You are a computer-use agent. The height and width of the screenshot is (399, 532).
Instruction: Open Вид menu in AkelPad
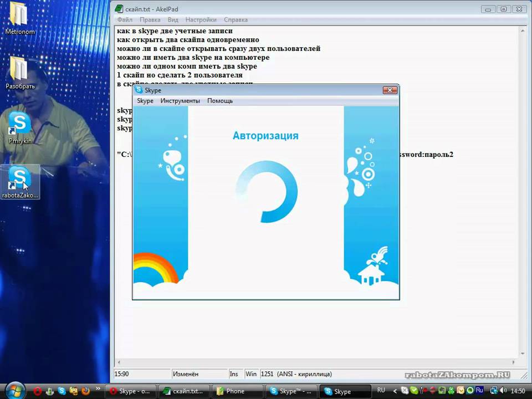pos(173,20)
